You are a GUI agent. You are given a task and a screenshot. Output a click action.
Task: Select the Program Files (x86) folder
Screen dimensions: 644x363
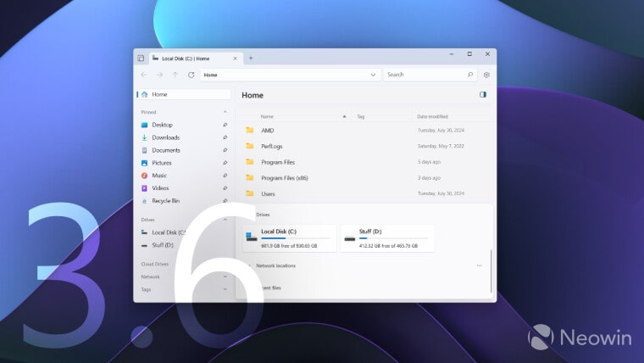(364, 178)
